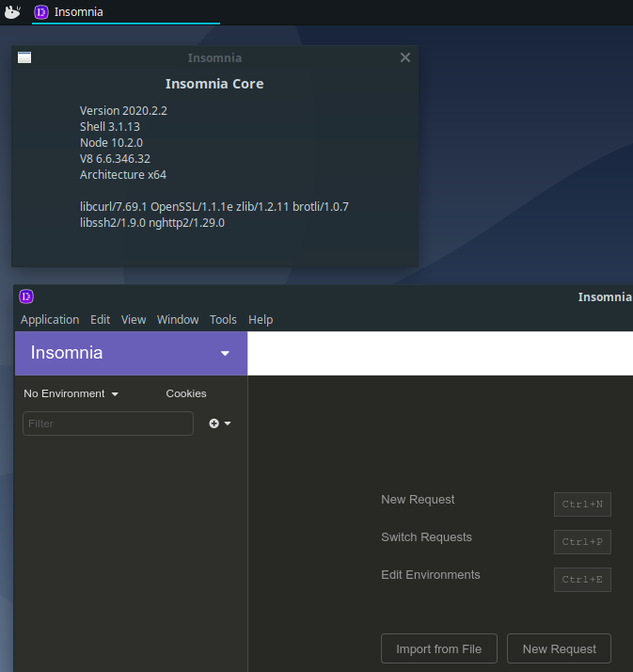Image resolution: width=633 pixels, height=672 pixels.
Task: Click the desktop menu icon in the top panel
Action: click(x=12, y=12)
